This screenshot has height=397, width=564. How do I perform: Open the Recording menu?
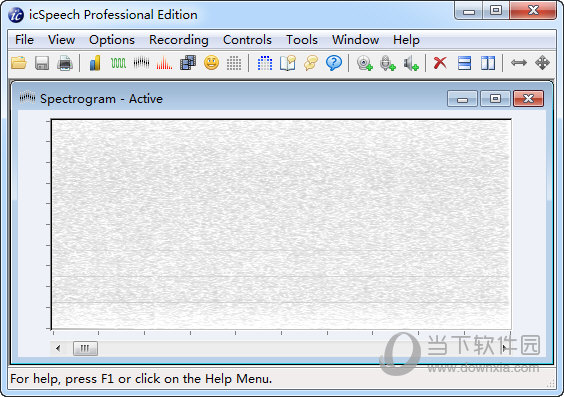click(179, 40)
